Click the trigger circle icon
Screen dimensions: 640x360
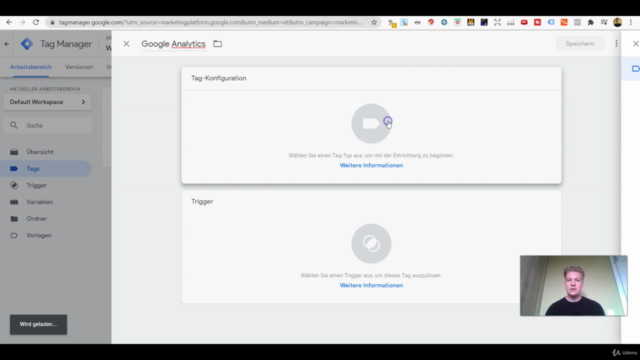tap(371, 244)
